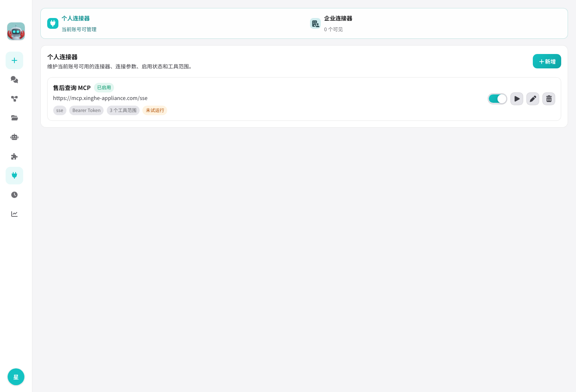Switch to 个人连接器 tab

click(173, 24)
